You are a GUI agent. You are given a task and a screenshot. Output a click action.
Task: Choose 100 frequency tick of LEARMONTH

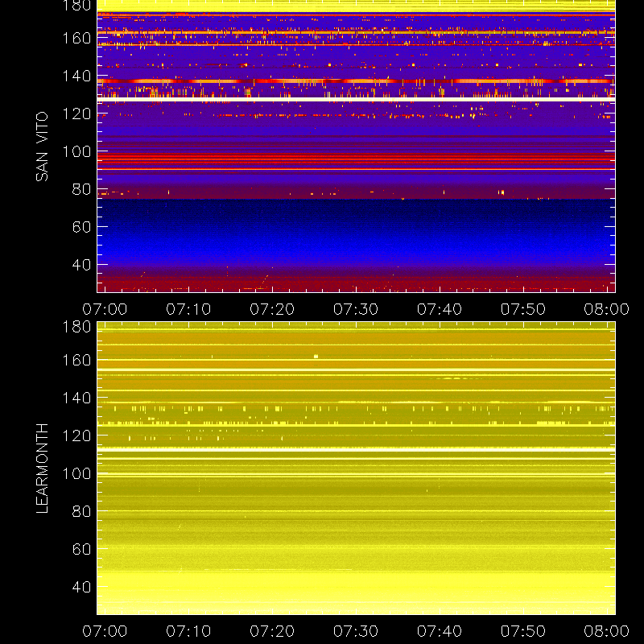tap(76, 474)
